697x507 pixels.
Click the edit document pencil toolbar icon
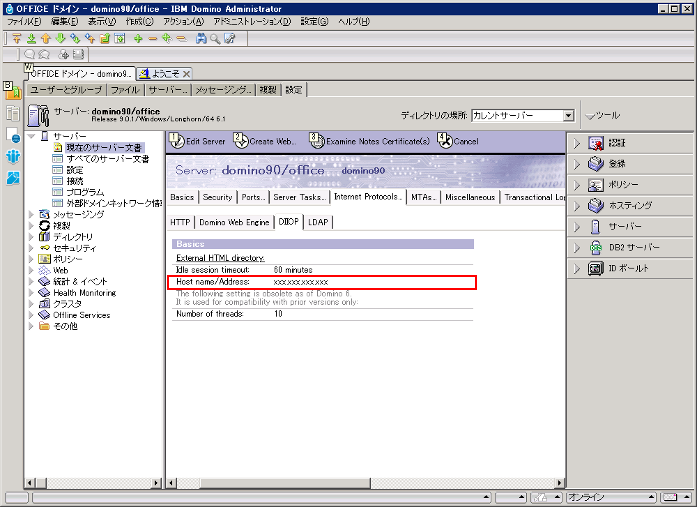tap(229, 39)
